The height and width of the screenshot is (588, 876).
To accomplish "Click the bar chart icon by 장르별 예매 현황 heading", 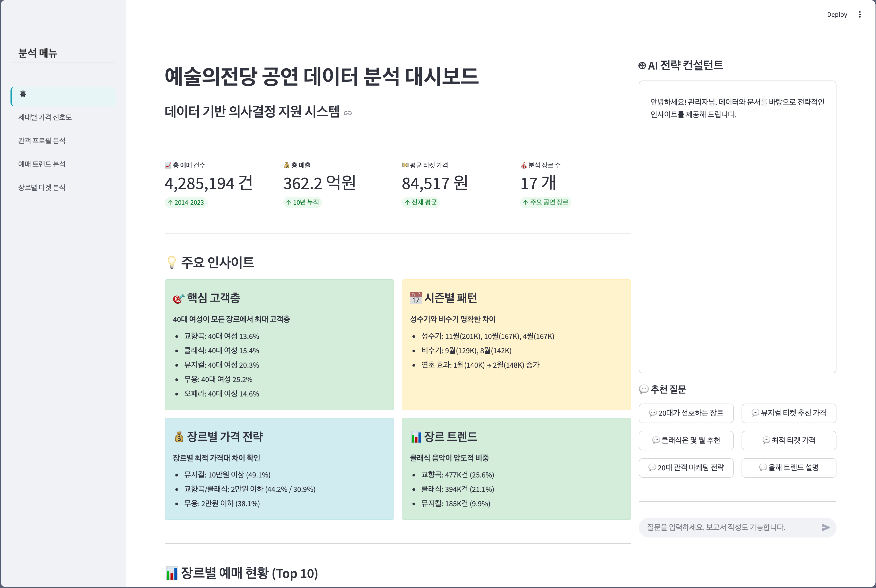I will [x=171, y=573].
